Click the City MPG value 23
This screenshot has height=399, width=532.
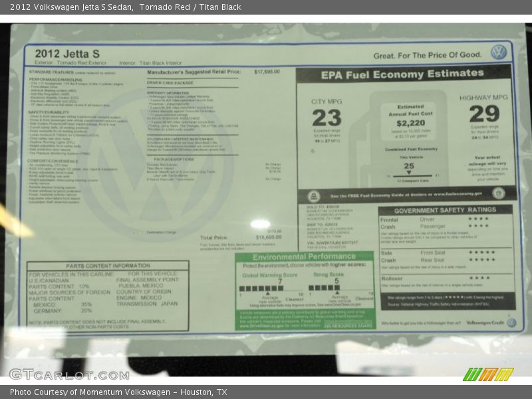tap(327, 118)
